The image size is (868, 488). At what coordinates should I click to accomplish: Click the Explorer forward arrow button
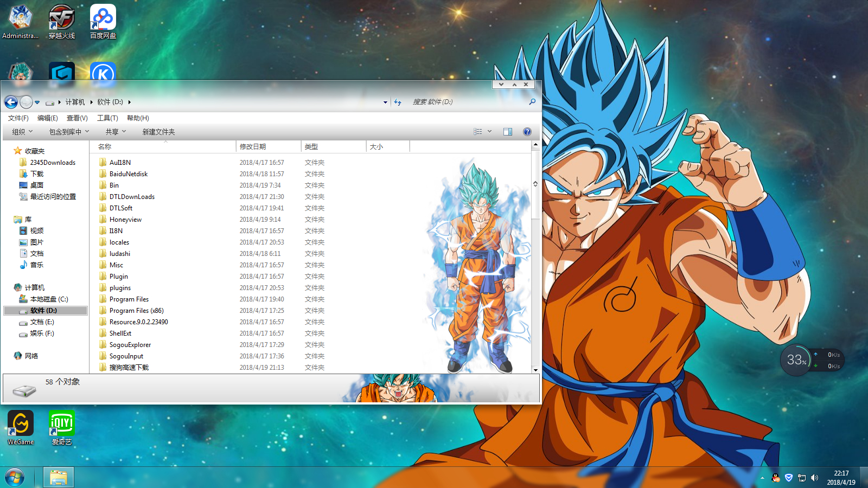click(x=26, y=102)
